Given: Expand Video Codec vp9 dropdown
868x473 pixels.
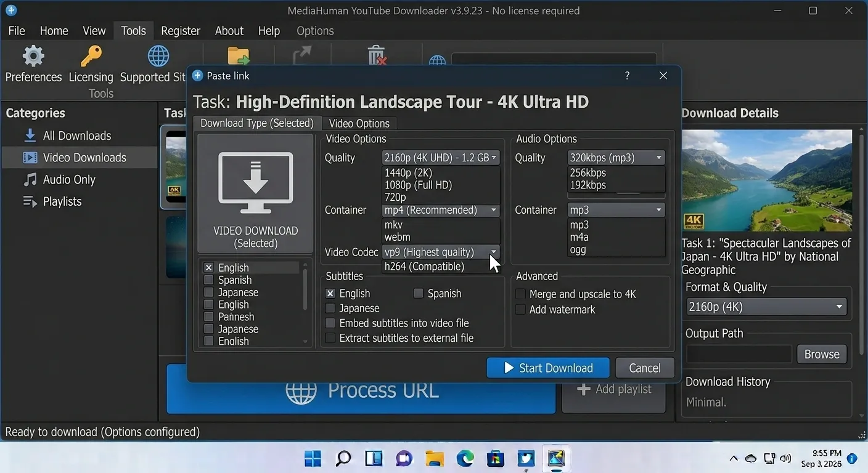Looking at the screenshot, I should tap(441, 252).
